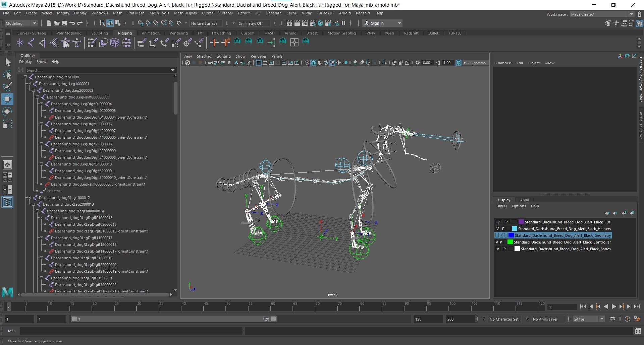This screenshot has width=644, height=345.
Task: Click the HumanIK Quick Rig shelf icon
Action: coord(65,43)
